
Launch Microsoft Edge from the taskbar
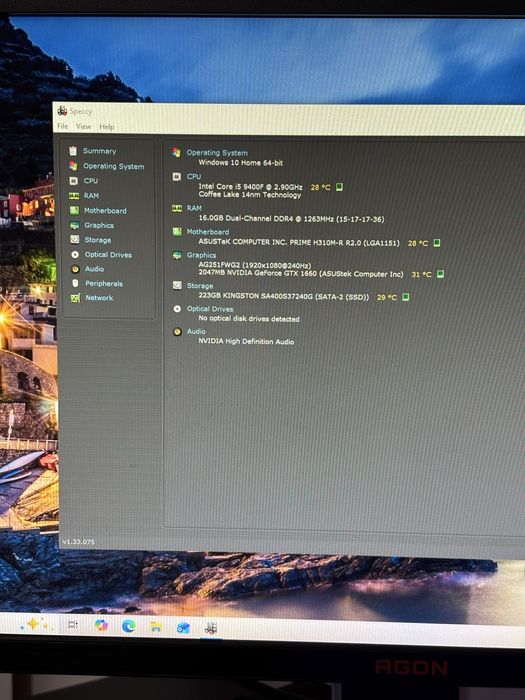129,626
